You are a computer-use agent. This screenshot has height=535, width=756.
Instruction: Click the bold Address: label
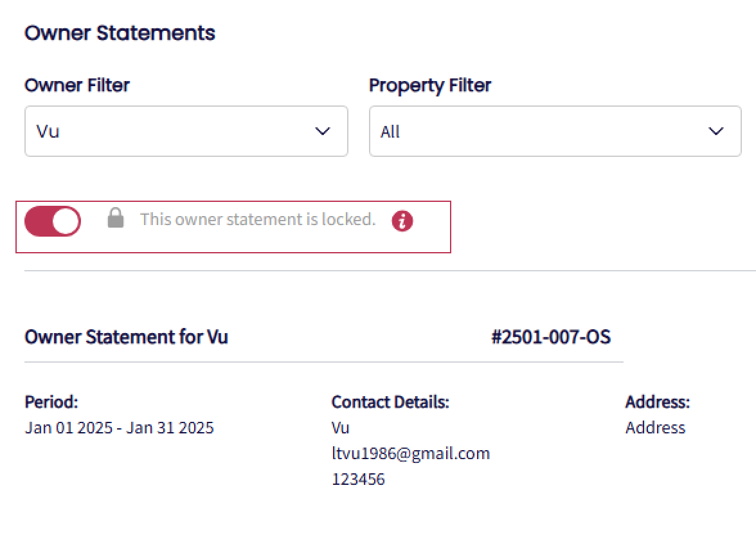pos(658,402)
